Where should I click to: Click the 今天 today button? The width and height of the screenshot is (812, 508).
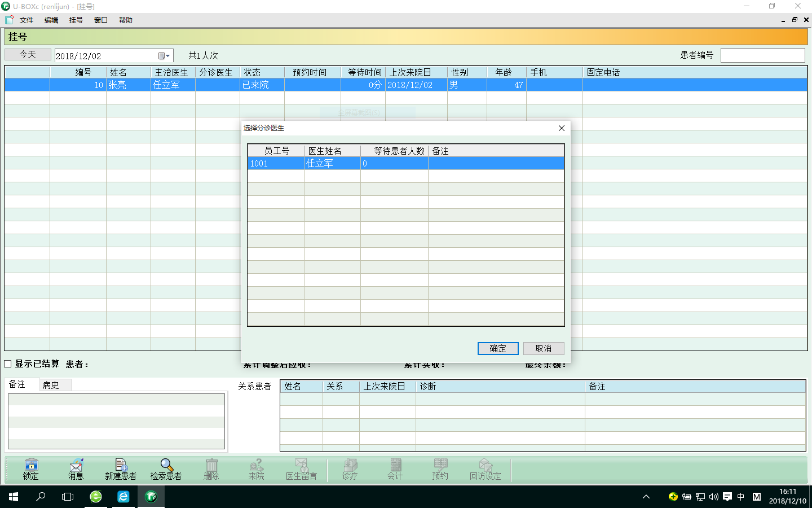(28, 55)
